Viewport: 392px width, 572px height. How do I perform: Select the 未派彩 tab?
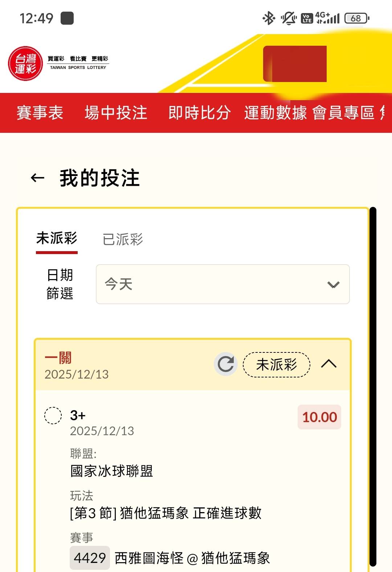click(x=57, y=238)
